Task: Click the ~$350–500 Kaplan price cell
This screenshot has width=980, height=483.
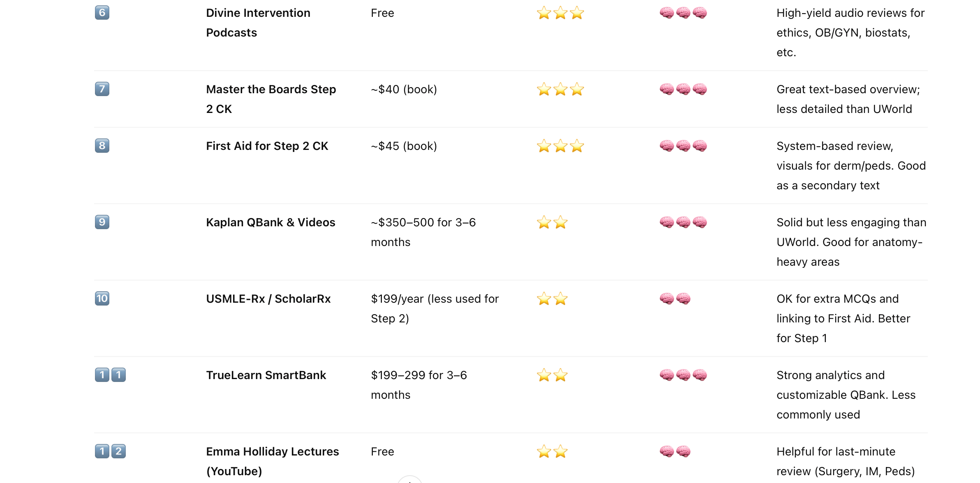Action: point(423,232)
